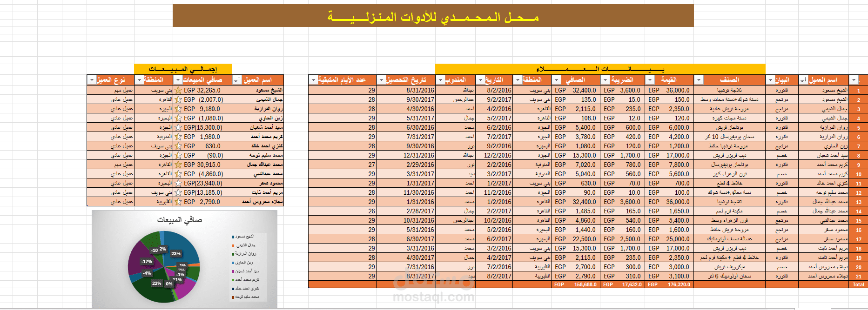Open the الصنف column filter dropdown

coord(699,80)
